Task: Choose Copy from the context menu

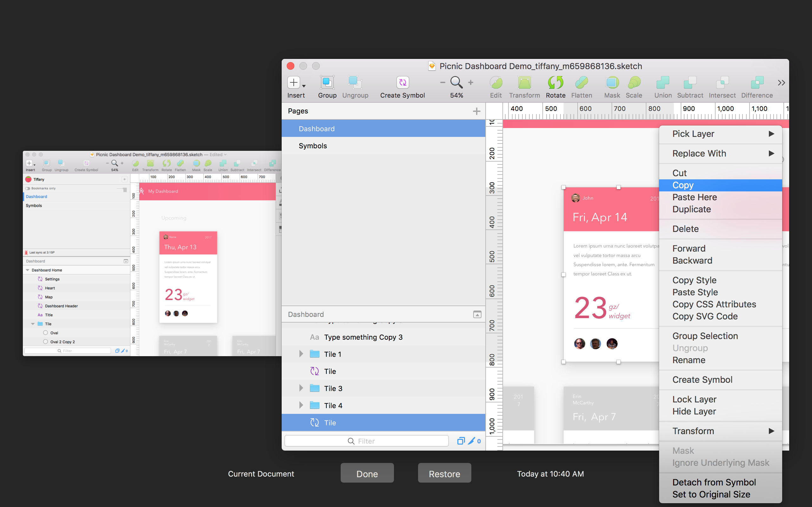Action: point(683,185)
